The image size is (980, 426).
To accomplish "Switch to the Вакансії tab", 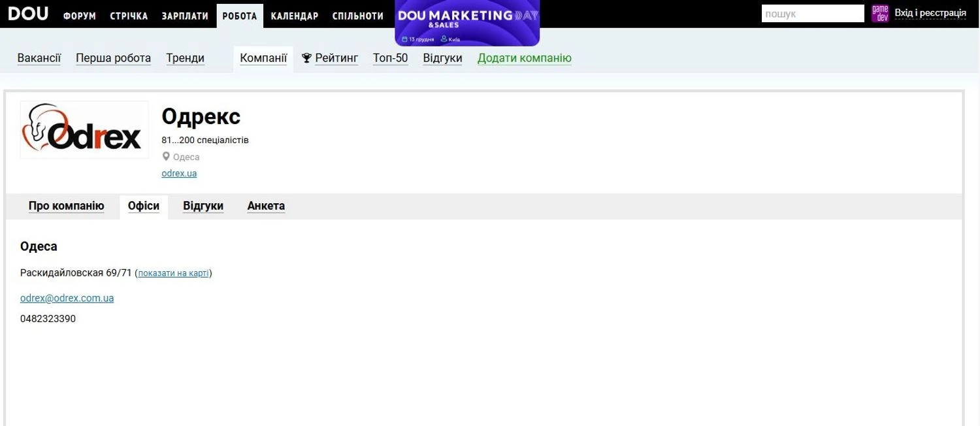I will 39,58.
